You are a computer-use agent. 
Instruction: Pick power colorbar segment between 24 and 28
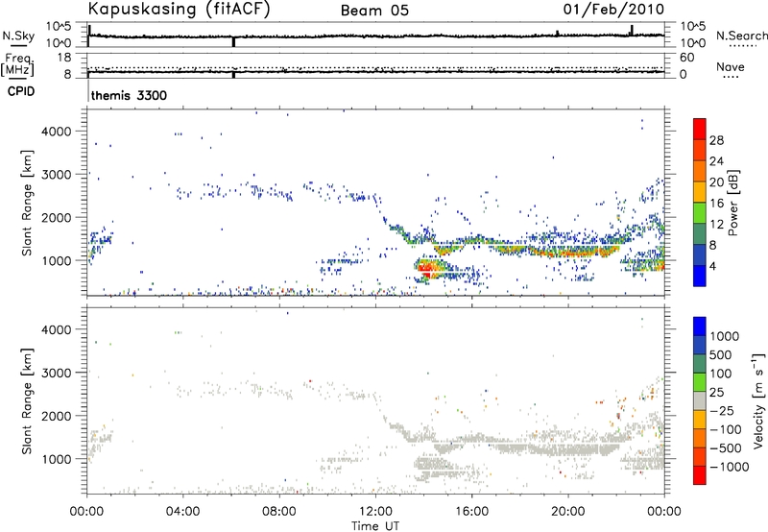[x=700, y=150]
